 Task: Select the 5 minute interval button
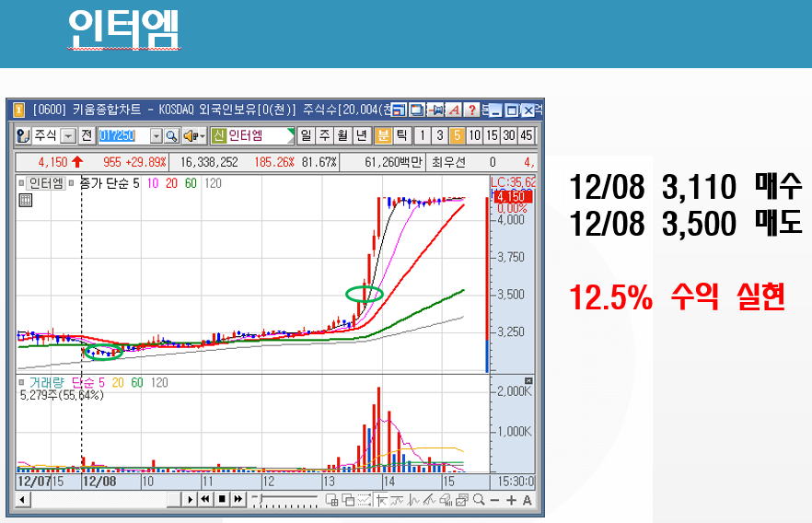[x=457, y=135]
